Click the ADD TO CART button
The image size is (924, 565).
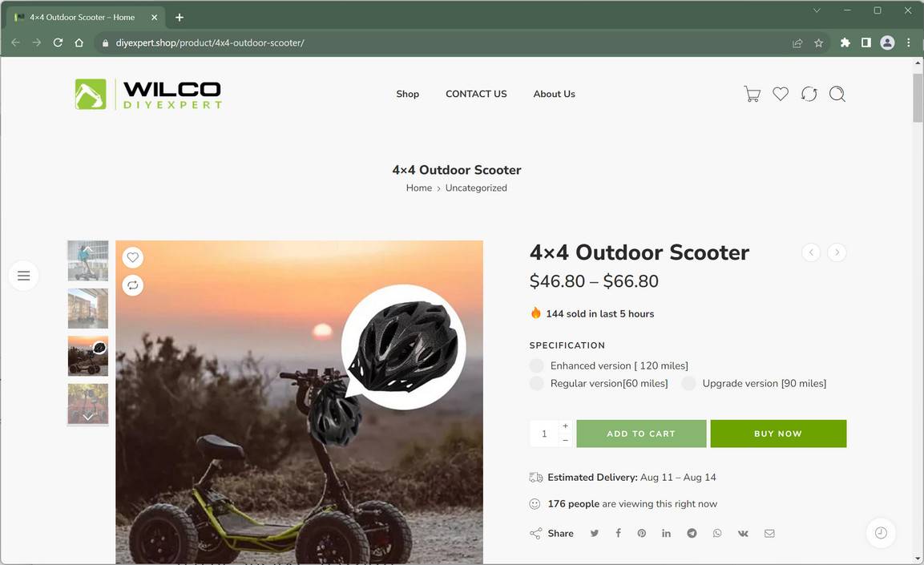tap(641, 434)
